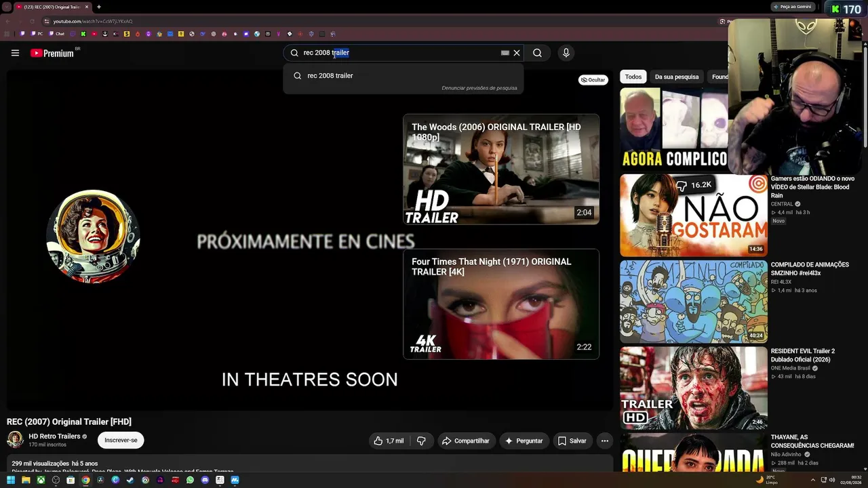Open OBS Studio from taskbar

point(56,480)
